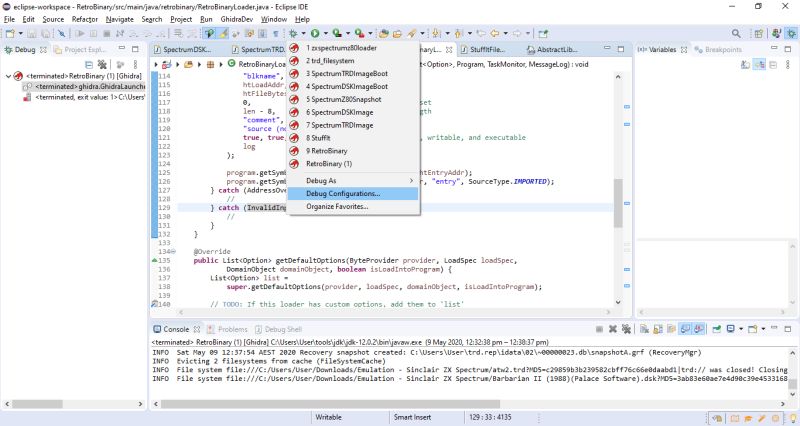This screenshot has width=800, height=426.
Task: Click Show Whitespace Characters pilcrow icon
Action: [276, 33]
